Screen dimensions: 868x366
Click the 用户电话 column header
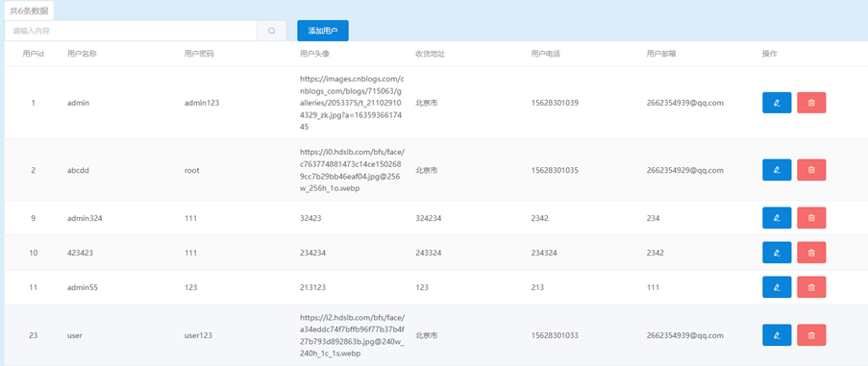point(546,54)
